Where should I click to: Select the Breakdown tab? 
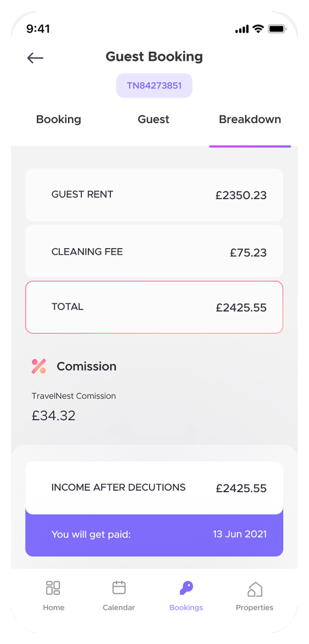pos(250,119)
